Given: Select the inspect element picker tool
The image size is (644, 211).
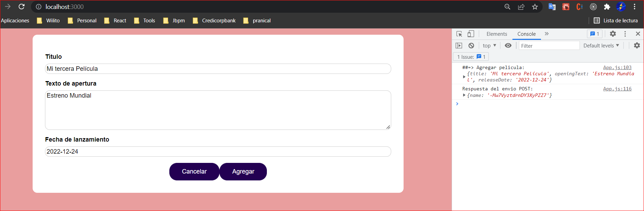Looking at the screenshot, I should (x=459, y=34).
